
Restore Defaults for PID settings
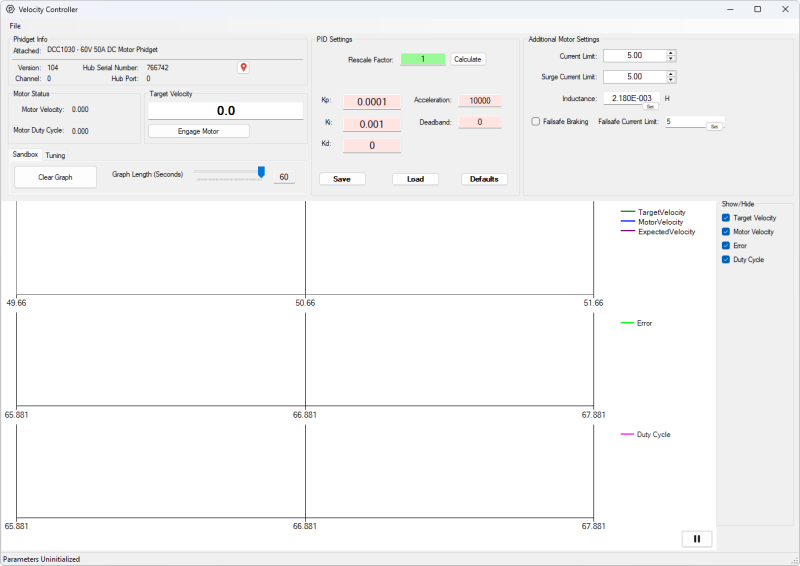[x=484, y=179]
